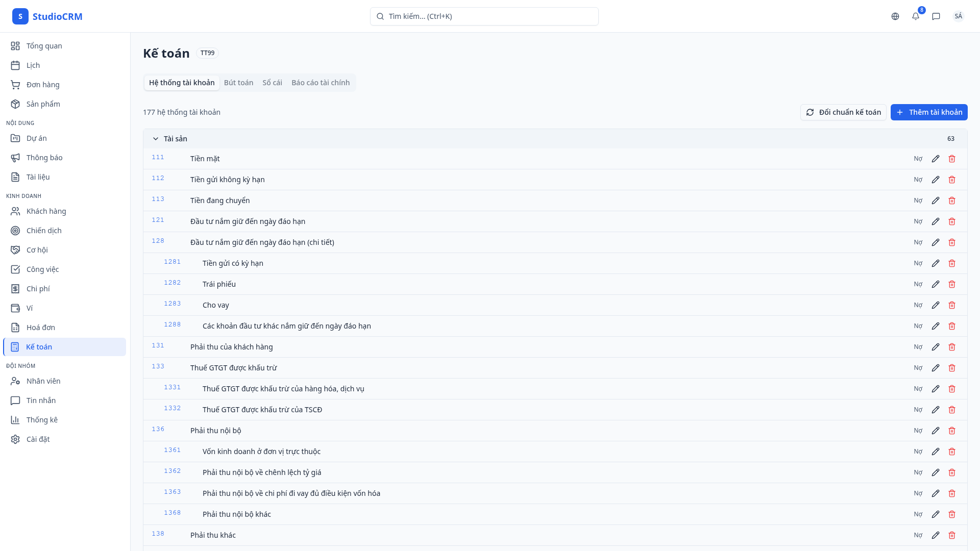Edit the Trái phiếu account row
The width and height of the screenshot is (980, 551).
(936, 284)
